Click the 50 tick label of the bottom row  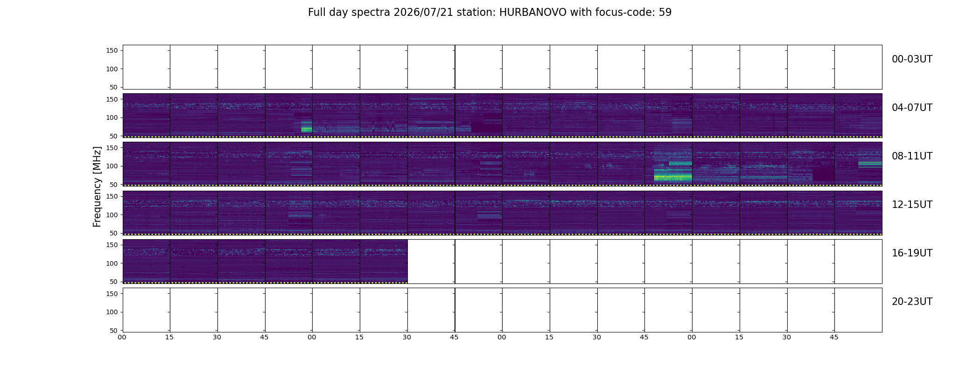tap(114, 330)
